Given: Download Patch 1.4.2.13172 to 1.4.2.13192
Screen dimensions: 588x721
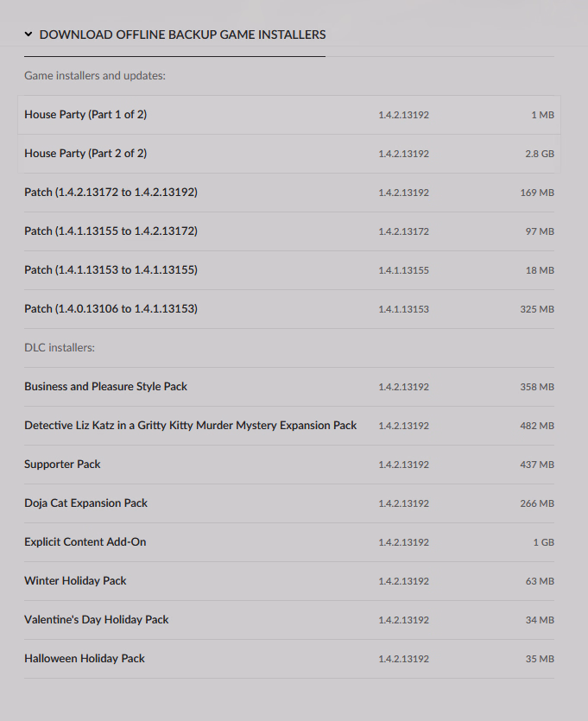Looking at the screenshot, I should point(111,193).
